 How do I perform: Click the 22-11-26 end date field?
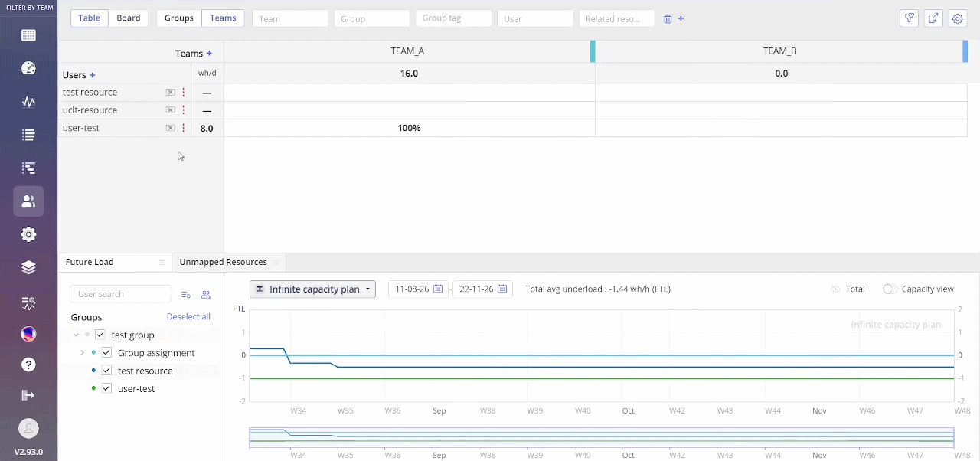tap(482, 289)
